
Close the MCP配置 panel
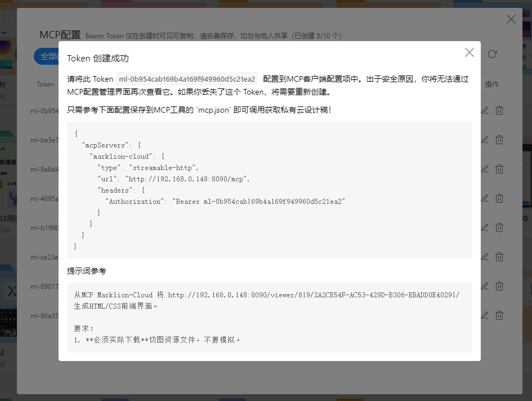pyautogui.click(x=511, y=19)
